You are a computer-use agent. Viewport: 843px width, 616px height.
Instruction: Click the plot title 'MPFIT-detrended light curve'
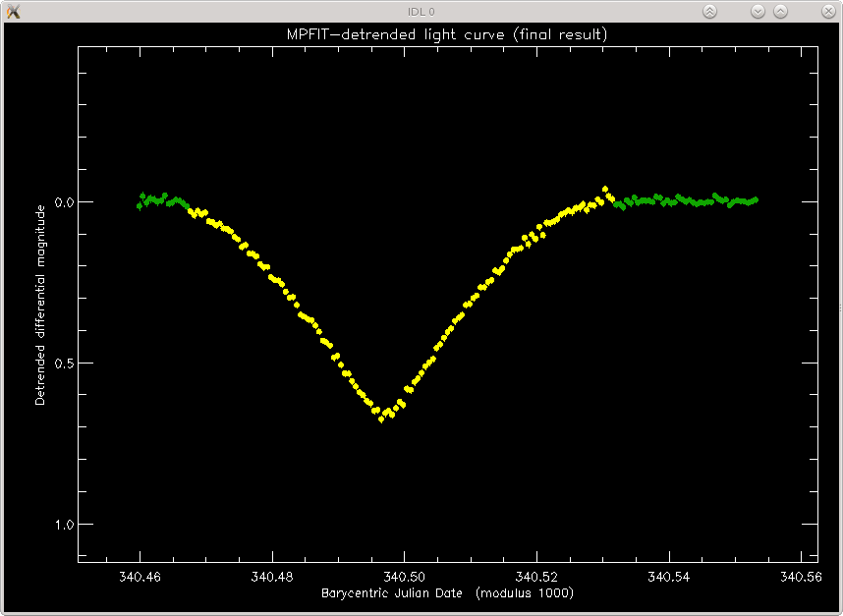(396, 35)
